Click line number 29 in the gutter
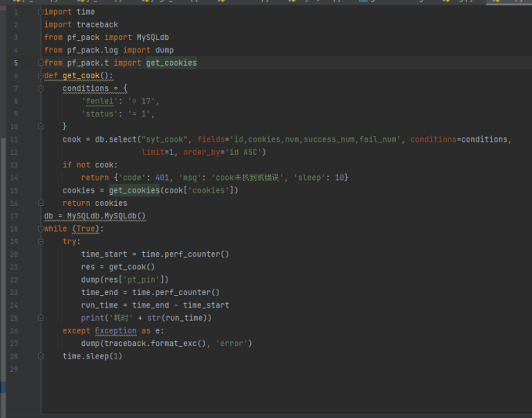The width and height of the screenshot is (532, 418). click(x=14, y=369)
